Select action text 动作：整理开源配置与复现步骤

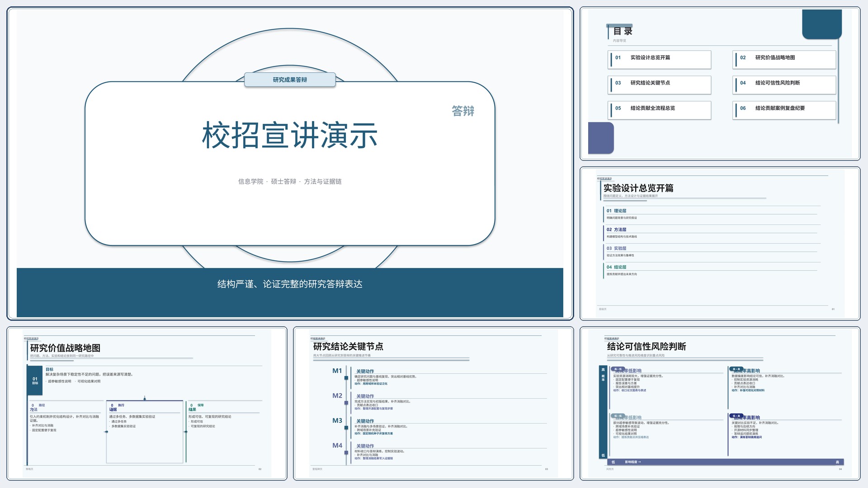pyautogui.click(x=373, y=408)
